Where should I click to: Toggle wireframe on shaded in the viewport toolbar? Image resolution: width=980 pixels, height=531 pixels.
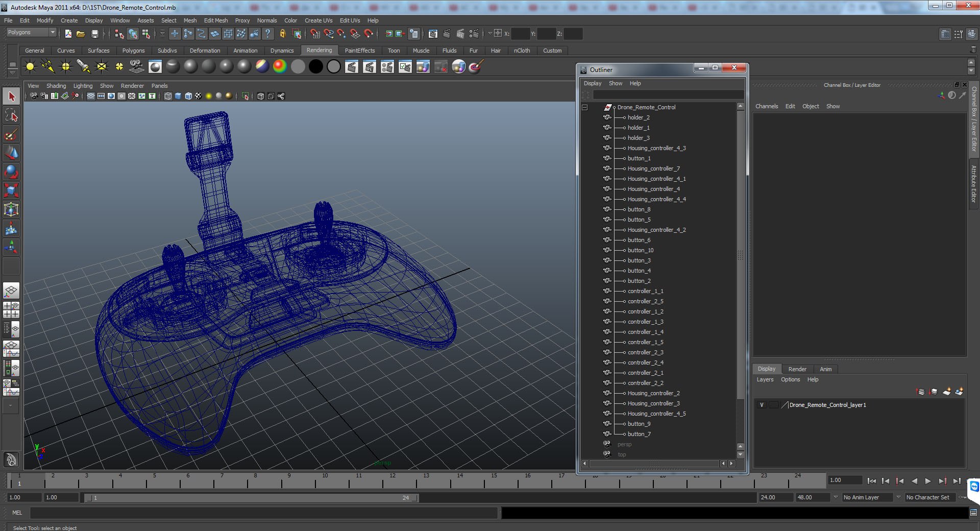point(188,96)
